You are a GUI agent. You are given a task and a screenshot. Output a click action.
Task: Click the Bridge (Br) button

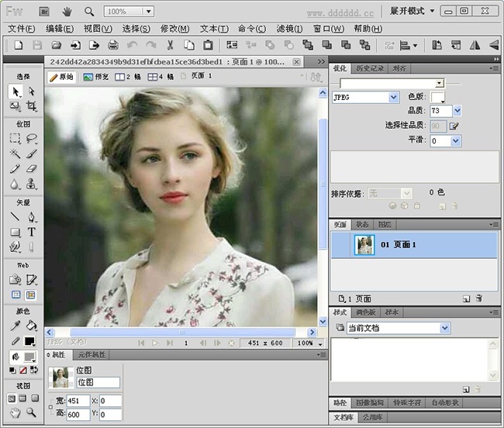point(44,12)
